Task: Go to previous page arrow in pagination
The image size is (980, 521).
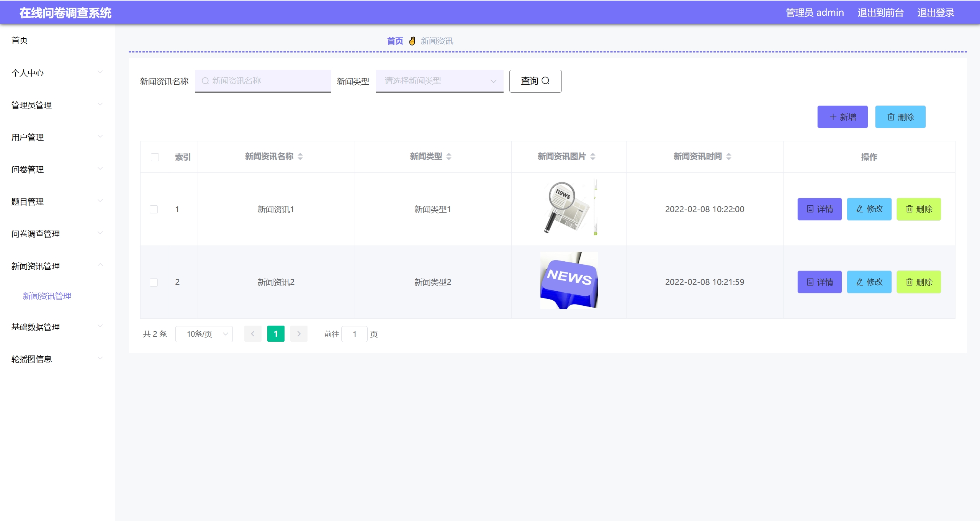Action: pyautogui.click(x=253, y=334)
